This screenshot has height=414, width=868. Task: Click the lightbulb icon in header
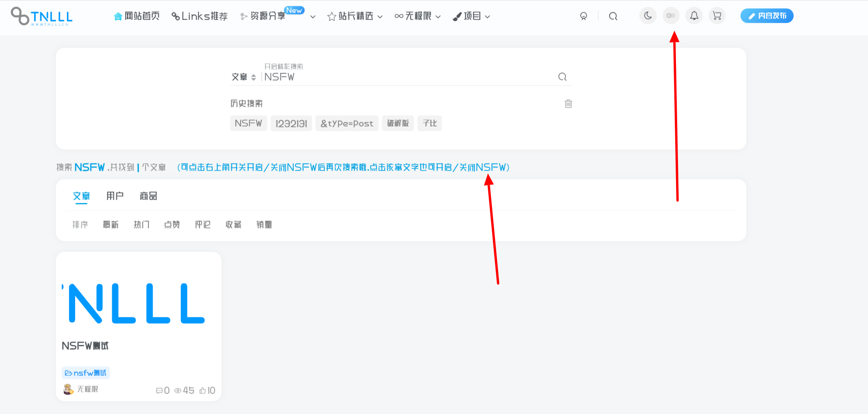pos(584,16)
